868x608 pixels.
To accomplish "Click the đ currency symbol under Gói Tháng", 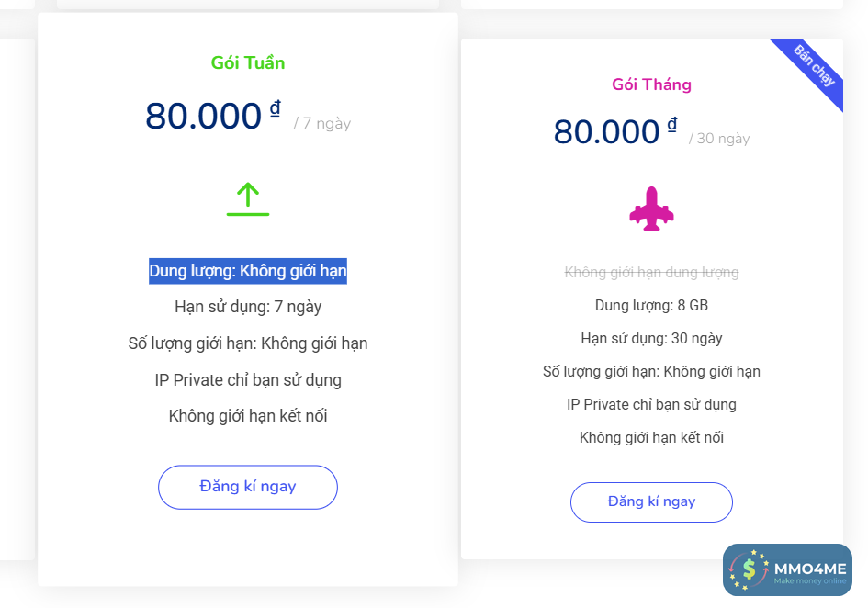I will 672,125.
